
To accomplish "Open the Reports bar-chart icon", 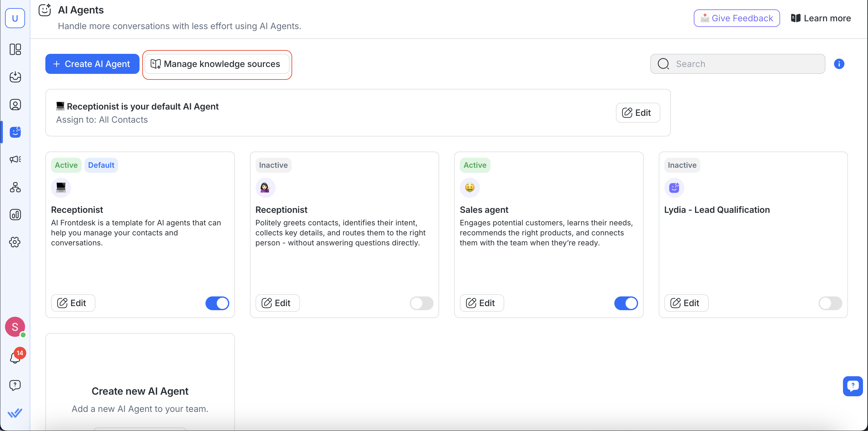I will [x=15, y=214].
